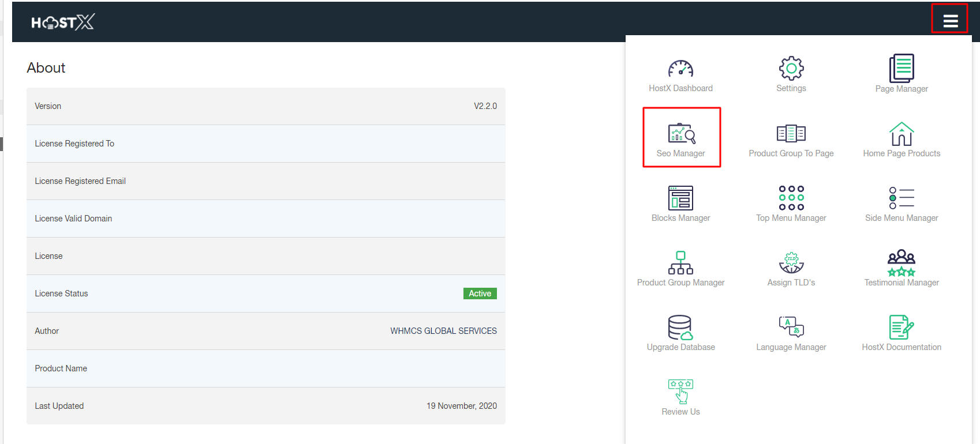The image size is (980, 444).
Task: Open Top Menu Manager
Action: tap(791, 199)
